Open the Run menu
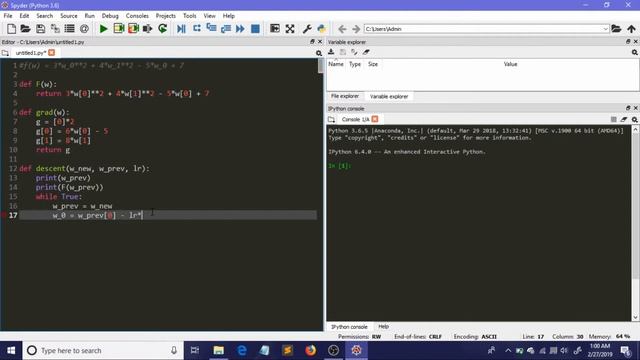This screenshot has width=640, height=360. (89, 16)
